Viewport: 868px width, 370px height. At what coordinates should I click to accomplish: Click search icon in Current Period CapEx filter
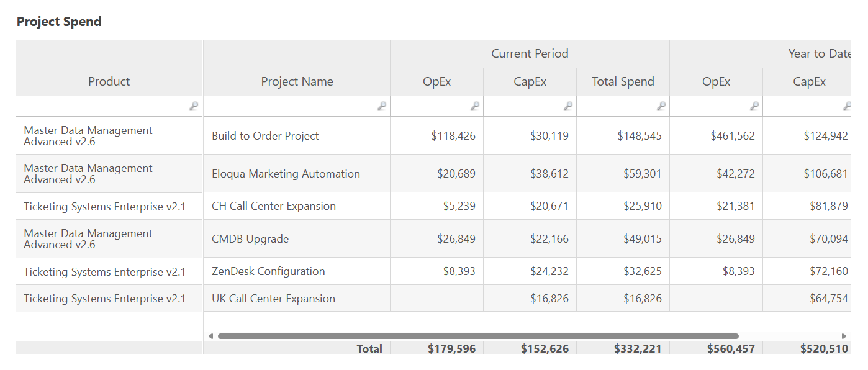click(568, 106)
